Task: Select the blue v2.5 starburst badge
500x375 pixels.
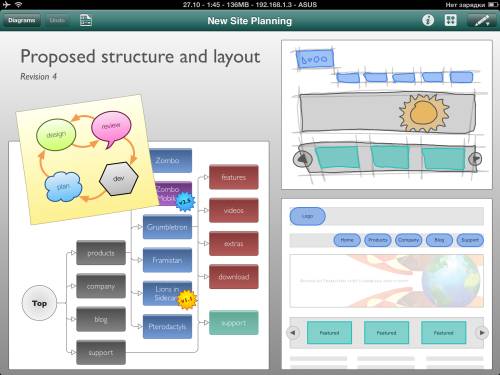Action: pos(185,202)
